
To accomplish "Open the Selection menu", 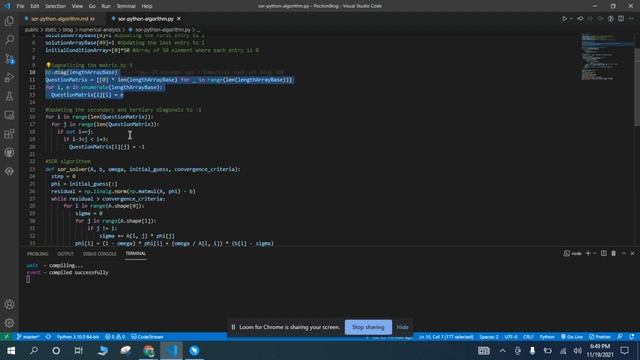I will click(x=55, y=6).
